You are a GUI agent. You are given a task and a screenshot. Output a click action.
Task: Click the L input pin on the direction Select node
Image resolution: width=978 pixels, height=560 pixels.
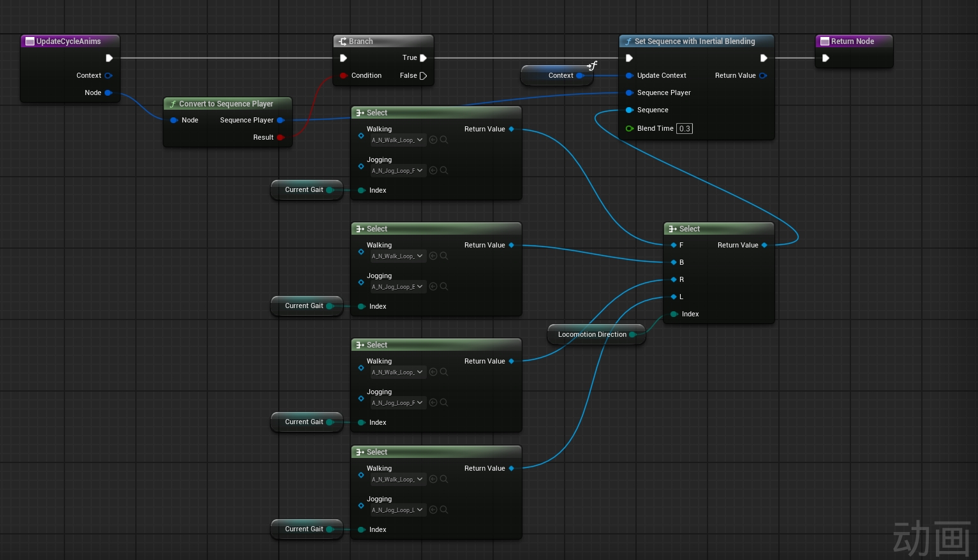point(674,297)
